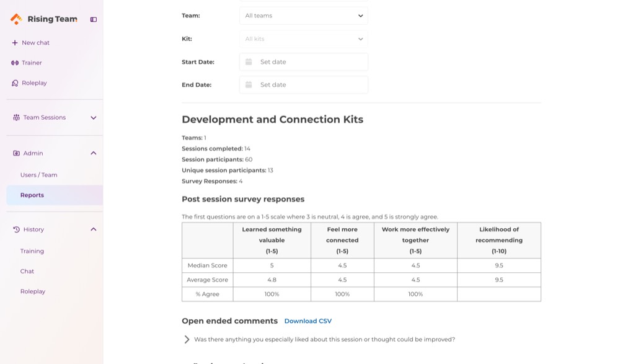The width and height of the screenshot is (620, 364).
Task: Click 'Teams: 1' text
Action: coord(193,138)
